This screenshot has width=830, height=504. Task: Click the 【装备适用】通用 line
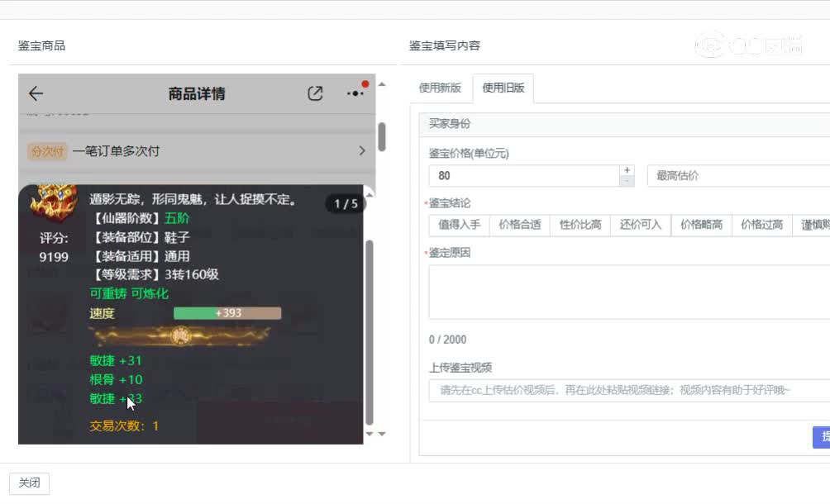click(x=141, y=256)
